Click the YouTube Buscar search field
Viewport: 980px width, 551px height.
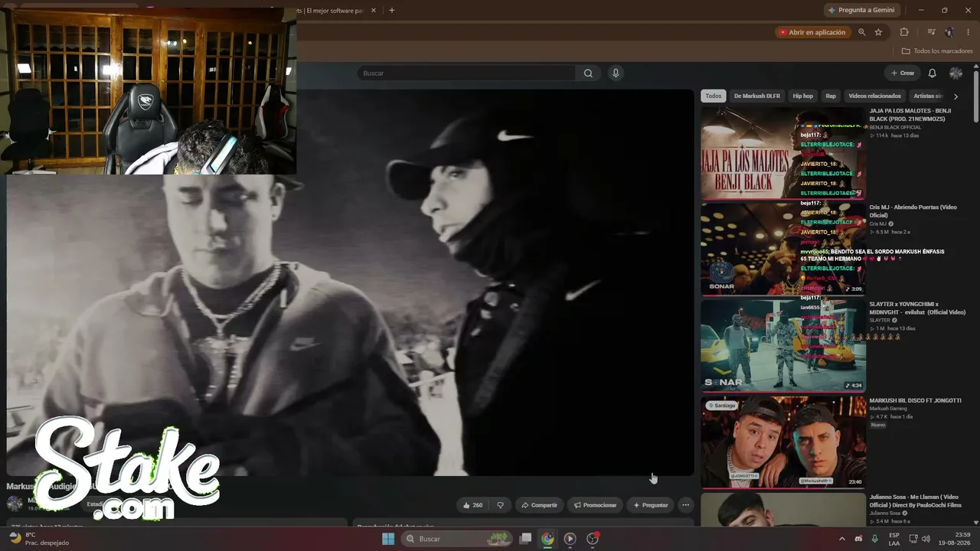point(466,73)
